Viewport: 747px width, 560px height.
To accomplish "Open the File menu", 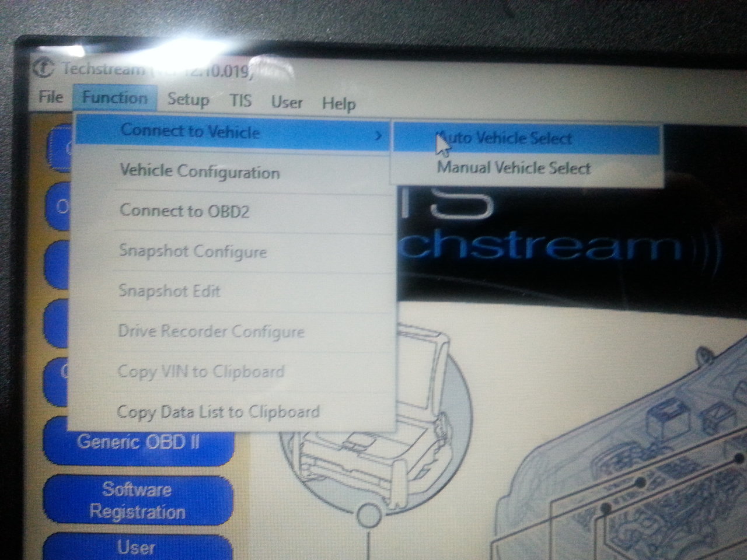I will click(50, 97).
